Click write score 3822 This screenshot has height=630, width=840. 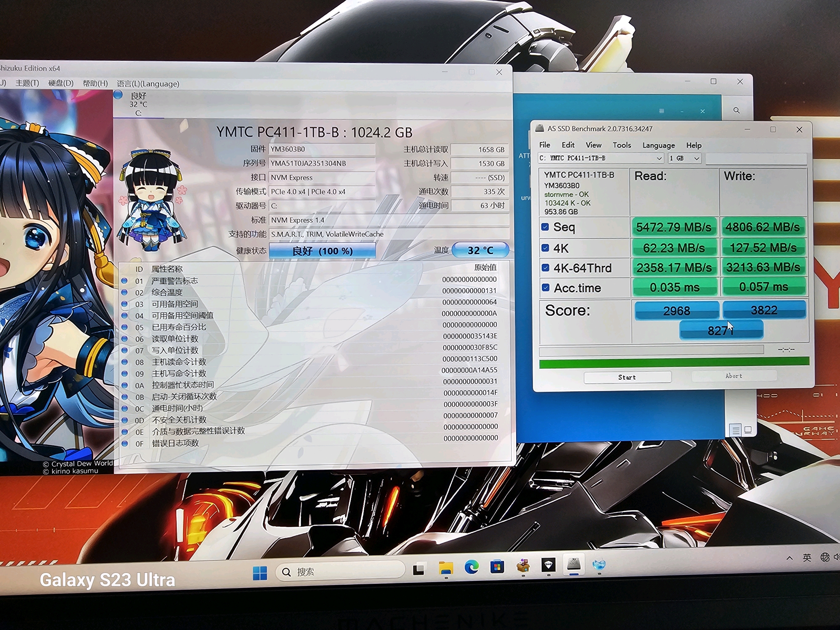764,310
